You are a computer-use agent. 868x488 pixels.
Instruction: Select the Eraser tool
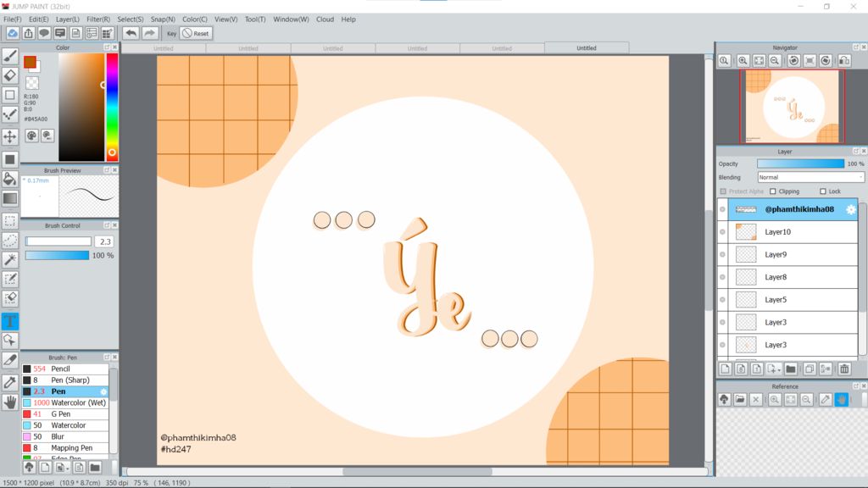tap(10, 75)
